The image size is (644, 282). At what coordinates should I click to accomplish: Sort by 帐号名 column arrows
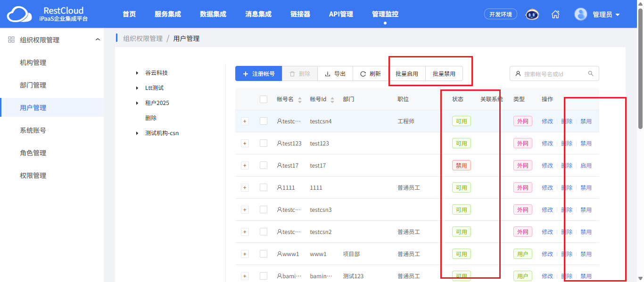[300, 100]
